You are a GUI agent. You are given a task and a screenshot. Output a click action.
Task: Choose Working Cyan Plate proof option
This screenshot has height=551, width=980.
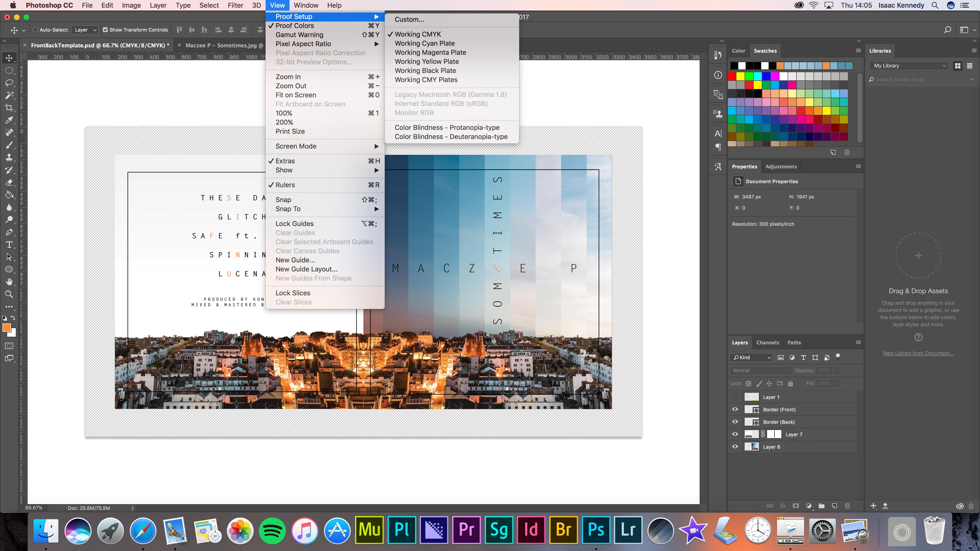tap(425, 43)
